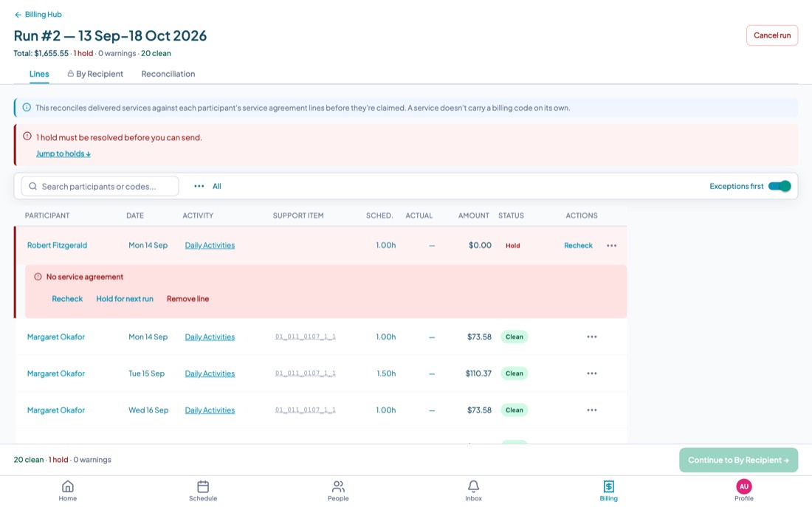Open more actions menu for Robert Fitzgerald
Screen dimensions: 812x507
click(612, 246)
